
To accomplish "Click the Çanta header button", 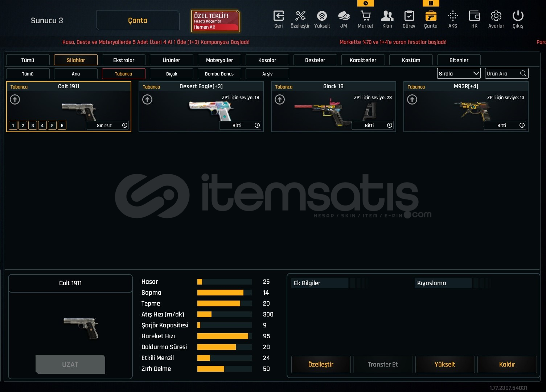I will (138, 20).
